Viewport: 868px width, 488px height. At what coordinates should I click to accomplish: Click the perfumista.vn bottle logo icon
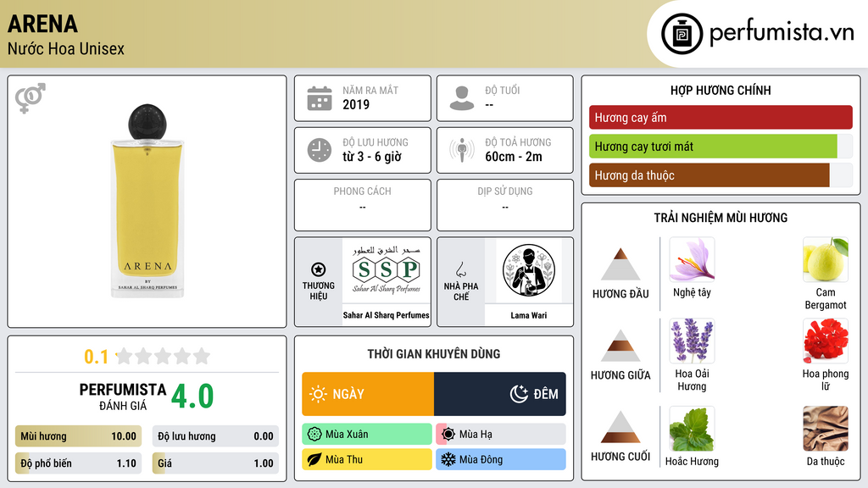click(x=682, y=34)
